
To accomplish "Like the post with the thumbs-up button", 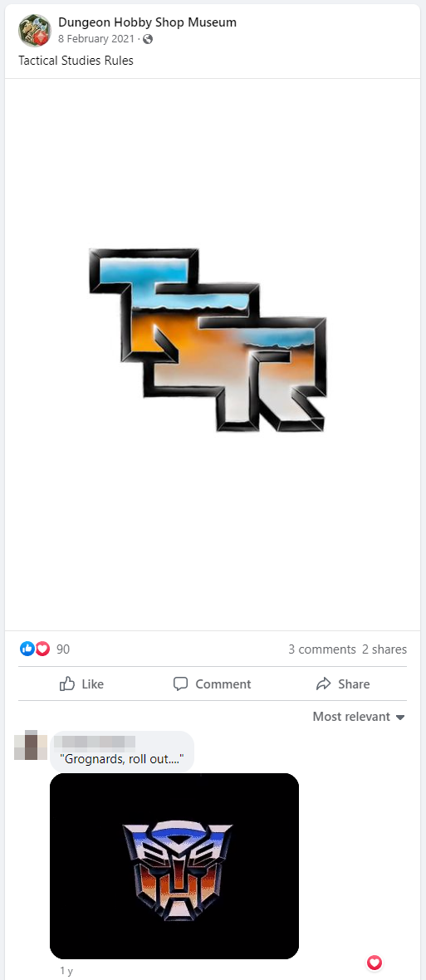I will coord(82,684).
